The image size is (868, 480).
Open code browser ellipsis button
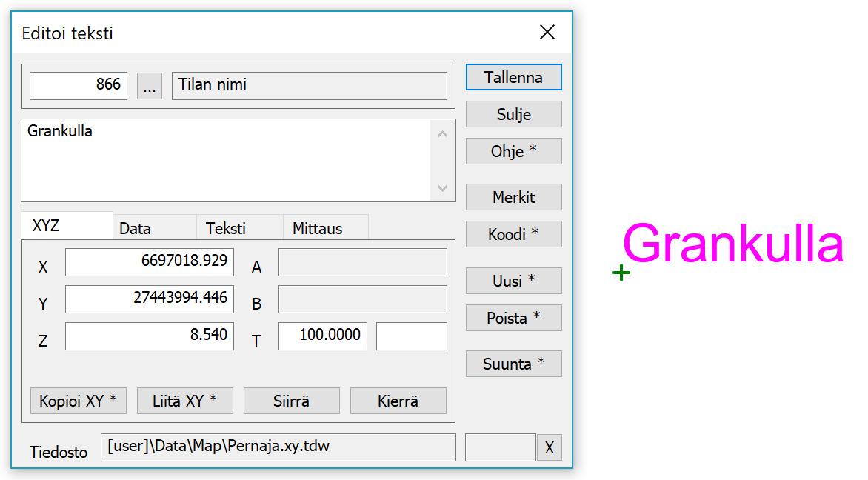(x=150, y=86)
